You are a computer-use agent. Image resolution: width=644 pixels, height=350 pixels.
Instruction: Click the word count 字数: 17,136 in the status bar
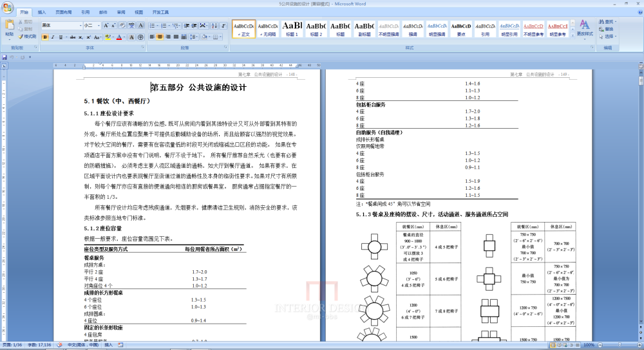pyautogui.click(x=39, y=345)
